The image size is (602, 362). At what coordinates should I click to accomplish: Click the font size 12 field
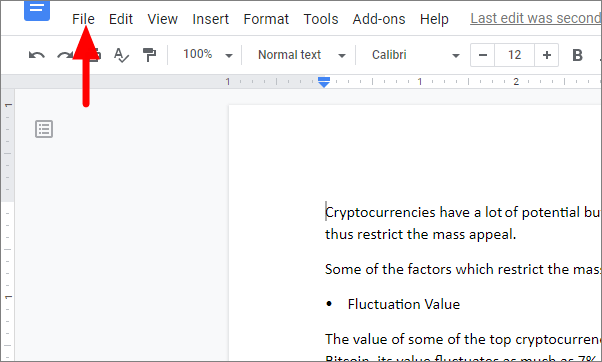click(514, 55)
